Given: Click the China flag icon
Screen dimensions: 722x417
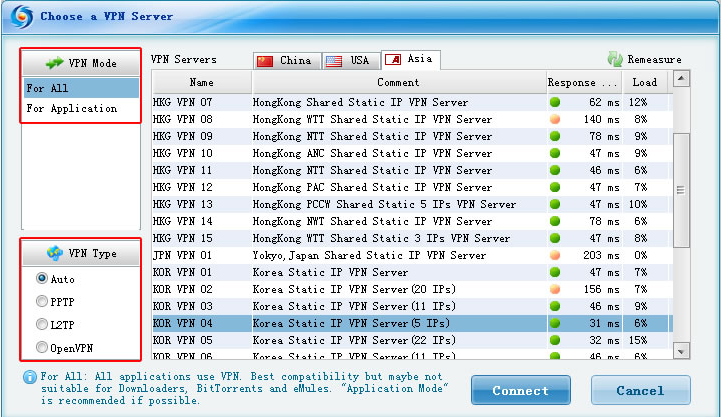Looking at the screenshot, I should [x=265, y=61].
